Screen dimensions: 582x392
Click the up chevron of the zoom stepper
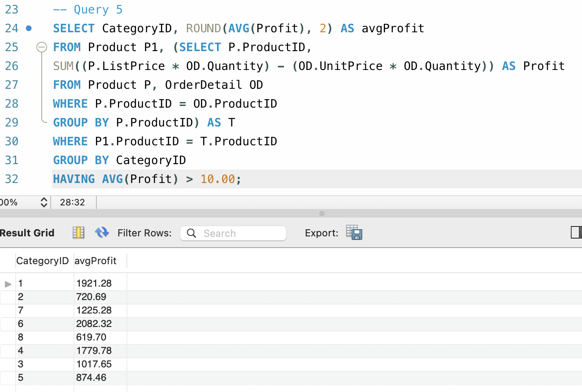43,200
